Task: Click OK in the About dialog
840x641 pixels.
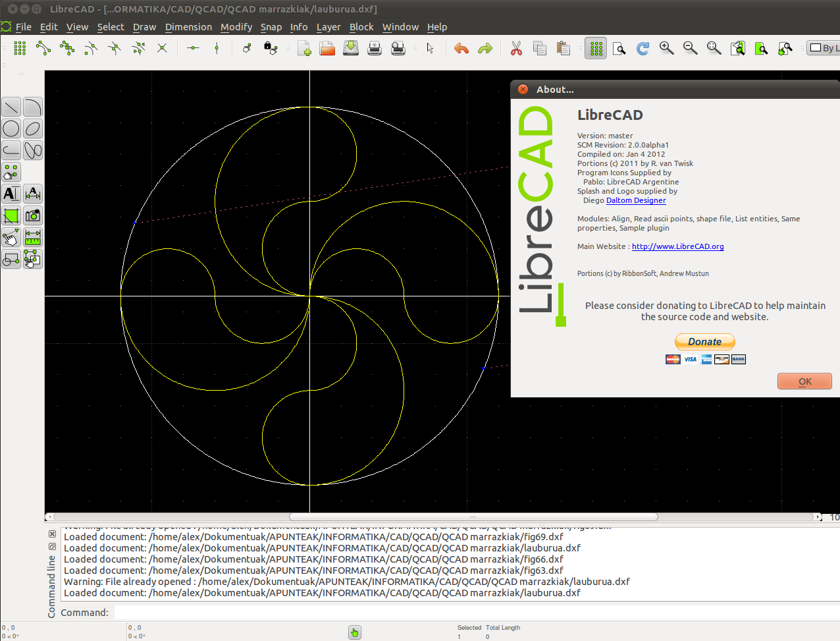Action: (x=804, y=381)
